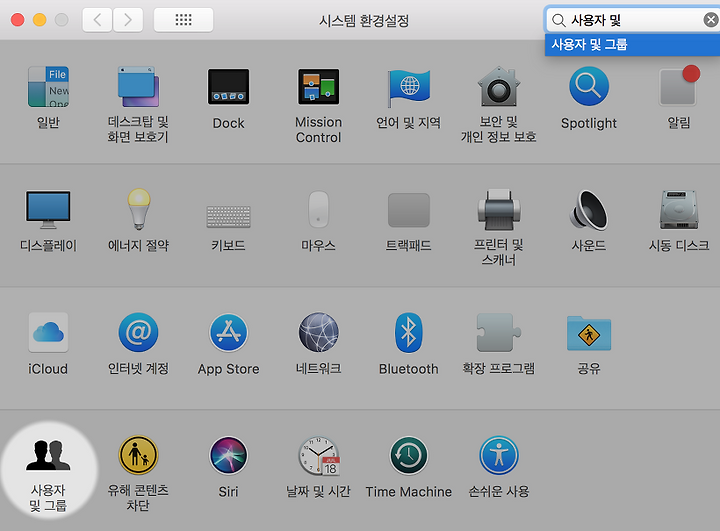Open 사운드 speaker icon
This screenshot has width=720, height=531.
(589, 210)
